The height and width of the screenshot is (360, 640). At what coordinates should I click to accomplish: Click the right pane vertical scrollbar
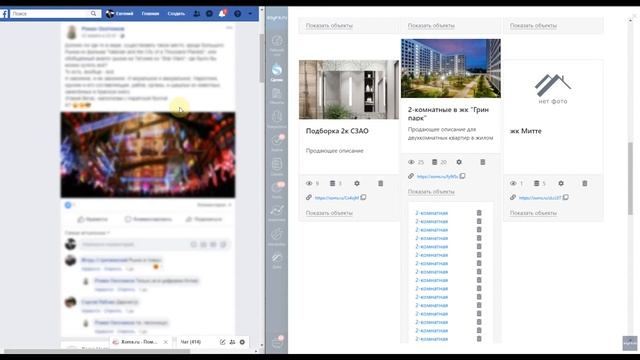(630, 178)
